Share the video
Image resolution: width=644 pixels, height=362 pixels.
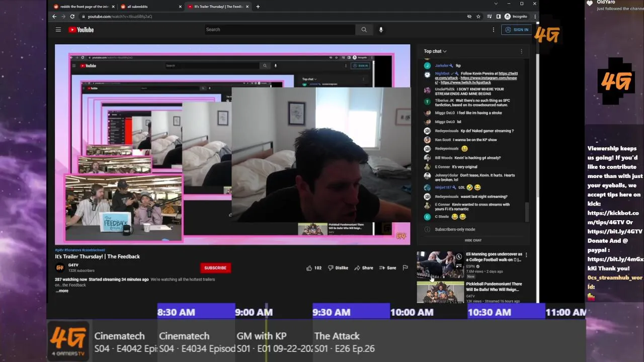[x=364, y=268]
